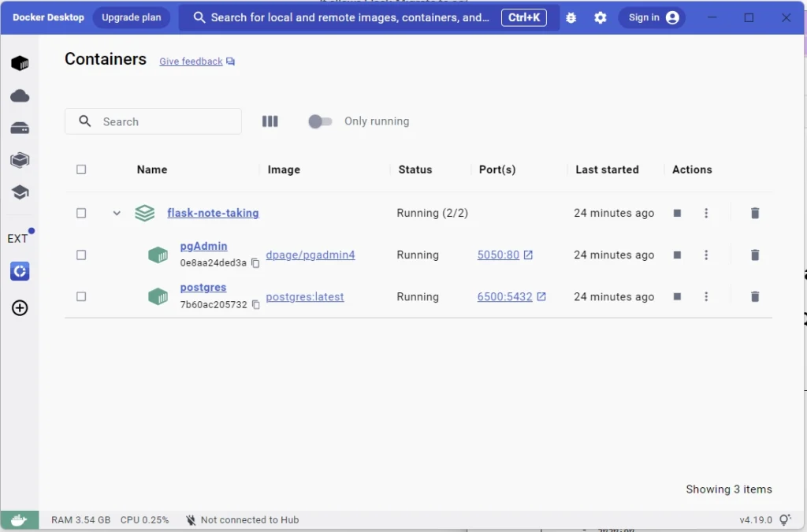
Task: Open the dpage/pgadmin4 image link
Action: point(311,255)
